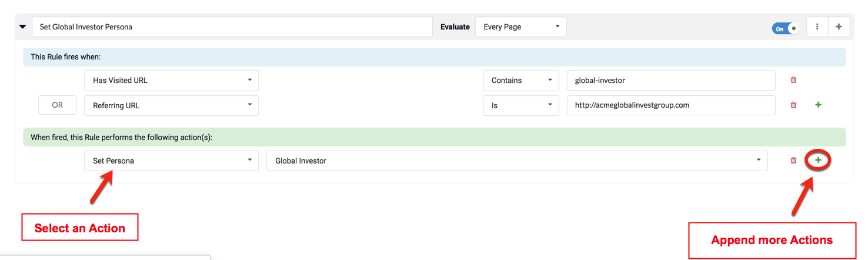Click the rule name text field
Viewport: 868px width, 260px height.
[232, 27]
